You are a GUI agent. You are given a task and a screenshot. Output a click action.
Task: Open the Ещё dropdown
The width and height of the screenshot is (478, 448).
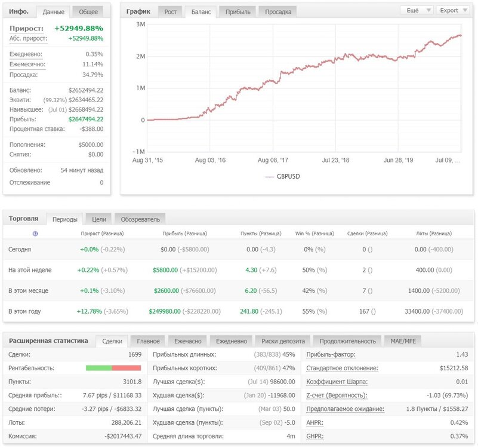pos(417,10)
